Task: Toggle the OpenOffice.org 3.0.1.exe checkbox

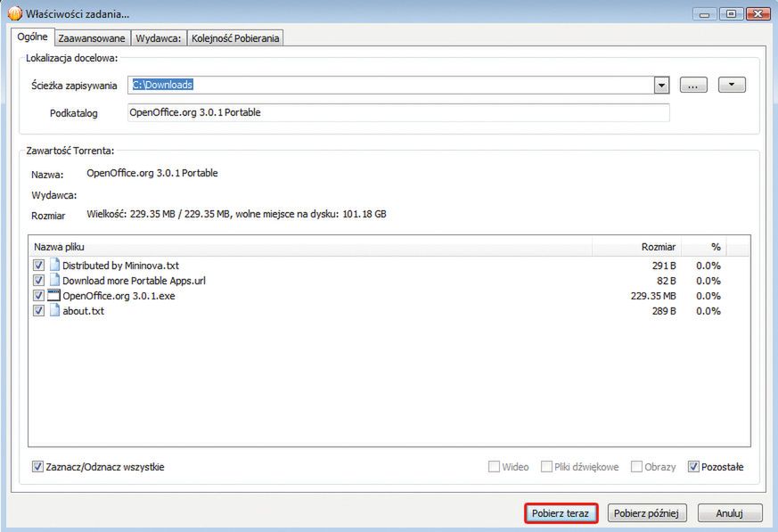Action: point(38,296)
